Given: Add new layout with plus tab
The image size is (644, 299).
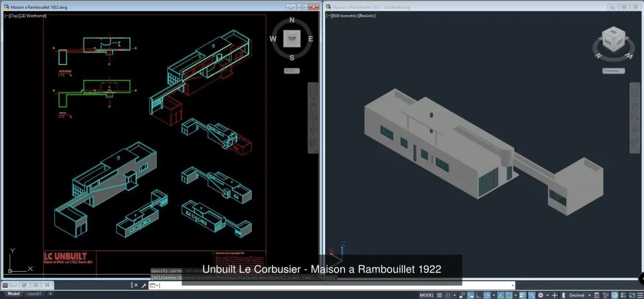Looking at the screenshot, I should pos(50,294).
